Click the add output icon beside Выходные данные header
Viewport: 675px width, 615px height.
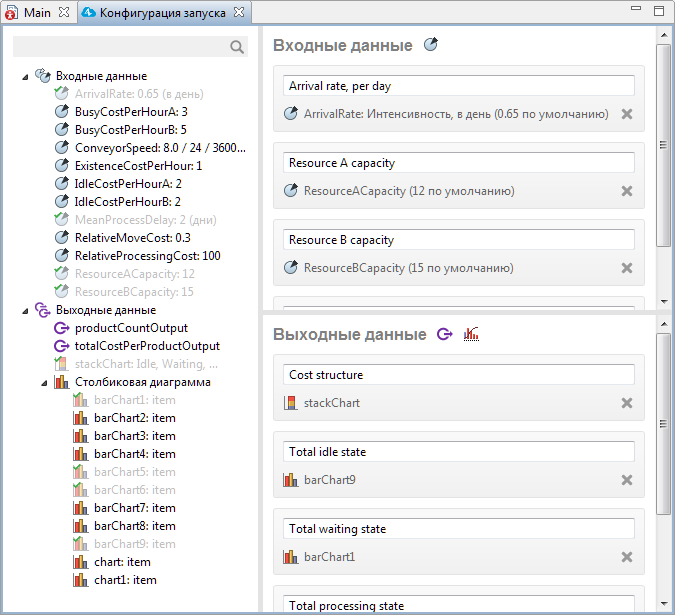pos(445,334)
